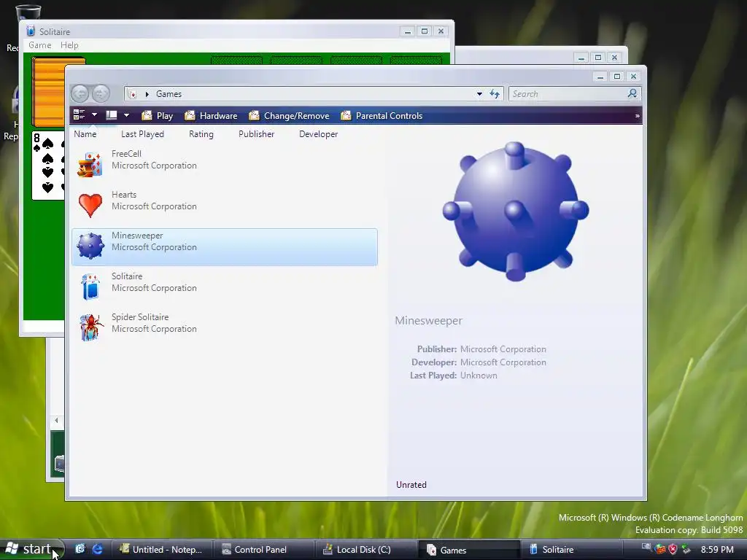Click the FreeCell name text
Screen dimensions: 747x560
pos(126,154)
